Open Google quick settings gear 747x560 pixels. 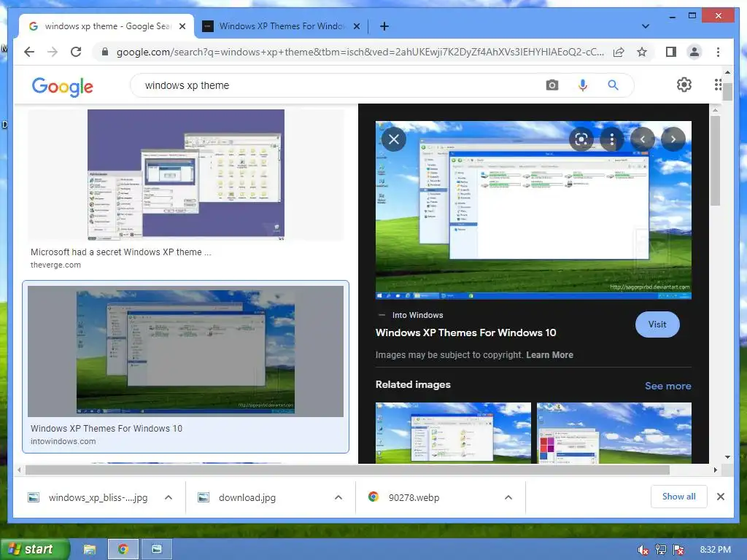684,85
